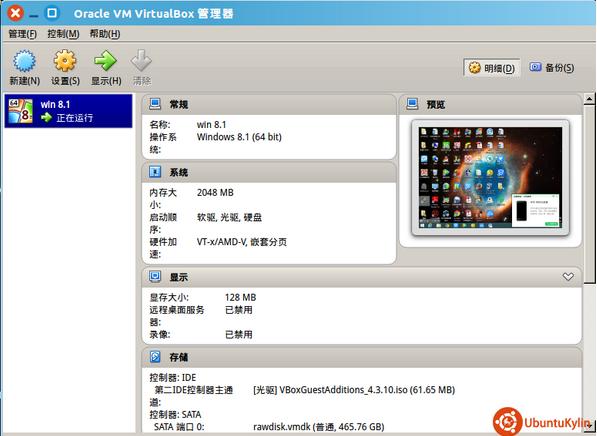Click the 控制器: SATA line

tap(175, 415)
